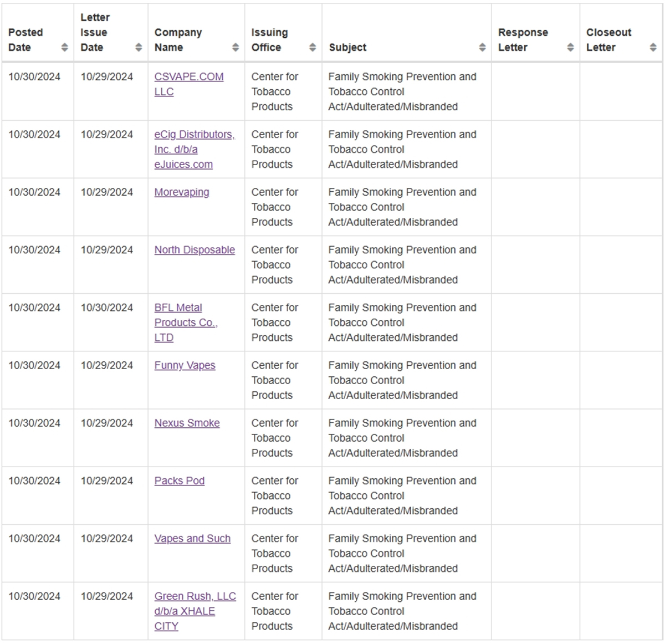Open Green Rush, LLC d/b/a XHALE CITY link
The width and height of the screenshot is (665, 644).
[x=195, y=611]
